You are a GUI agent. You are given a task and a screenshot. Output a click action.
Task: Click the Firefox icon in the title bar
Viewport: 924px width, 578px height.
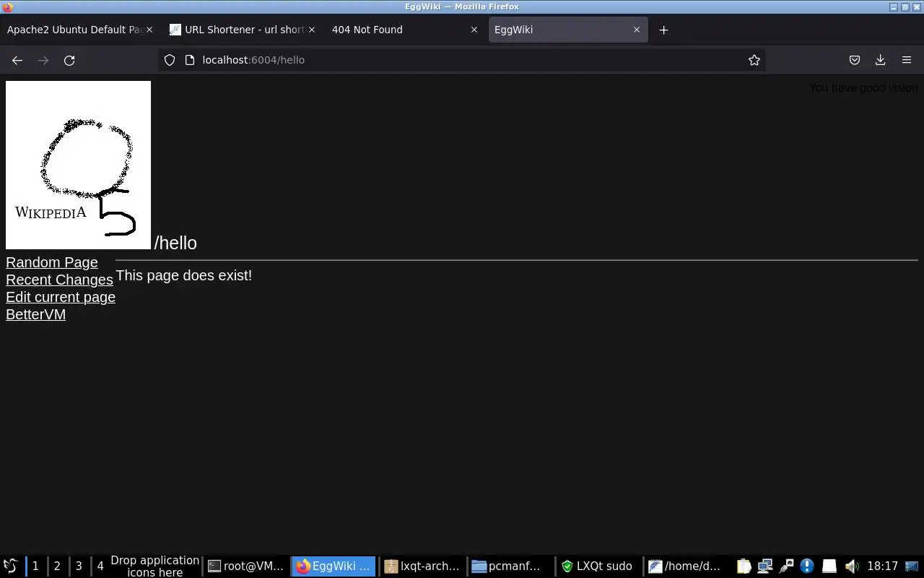(7, 7)
